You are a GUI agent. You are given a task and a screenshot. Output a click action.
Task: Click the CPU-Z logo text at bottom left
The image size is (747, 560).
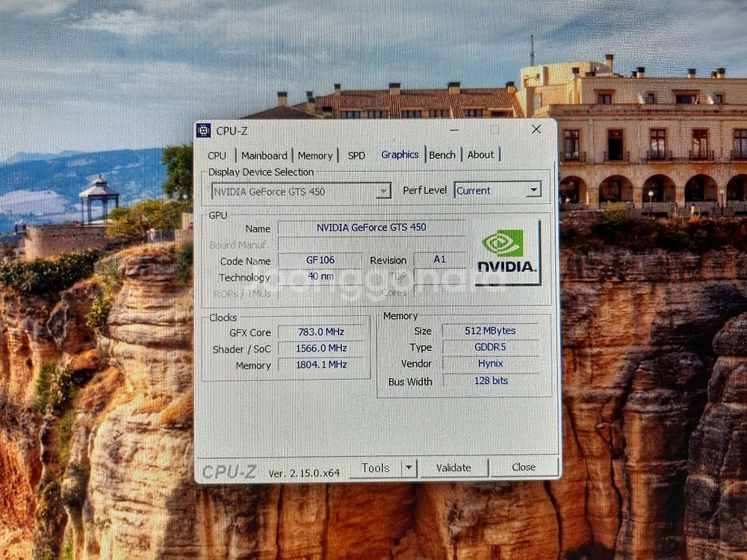click(x=229, y=471)
